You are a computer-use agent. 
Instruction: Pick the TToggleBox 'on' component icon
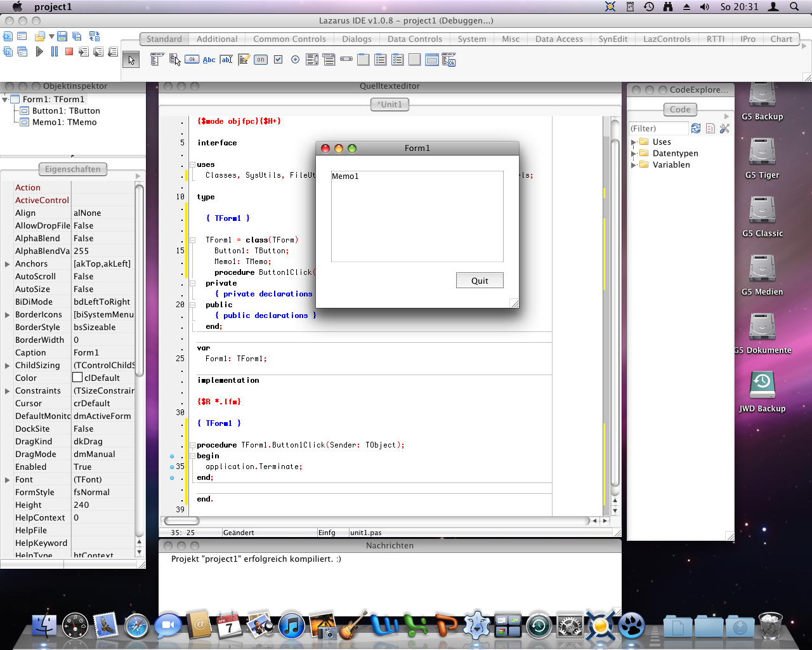tap(261, 60)
